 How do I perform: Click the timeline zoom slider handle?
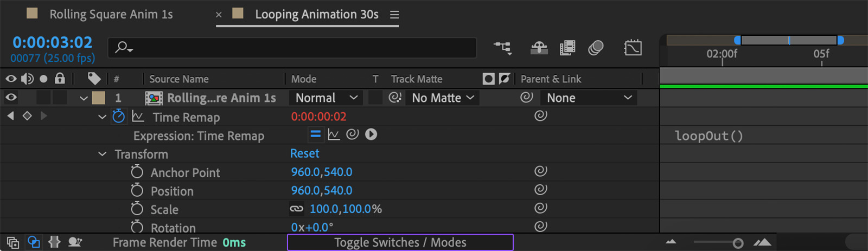(x=737, y=243)
